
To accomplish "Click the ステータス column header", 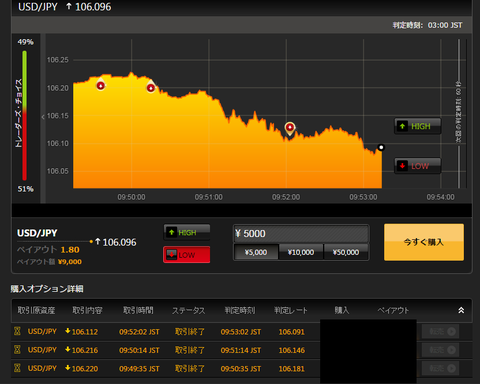I will [x=188, y=310].
